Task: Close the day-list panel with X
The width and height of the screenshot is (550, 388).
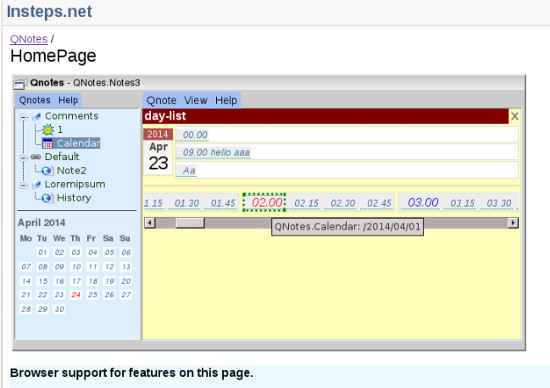Action: pyautogui.click(x=514, y=116)
